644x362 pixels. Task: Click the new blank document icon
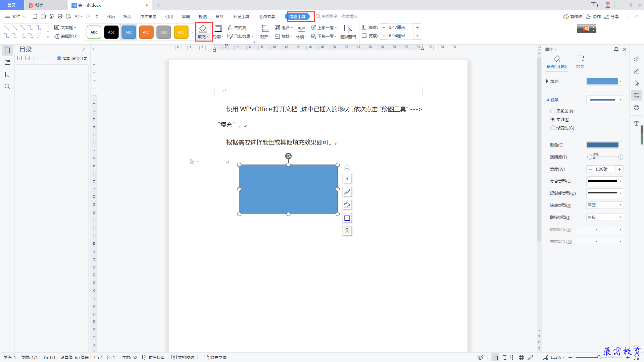(35, 16)
